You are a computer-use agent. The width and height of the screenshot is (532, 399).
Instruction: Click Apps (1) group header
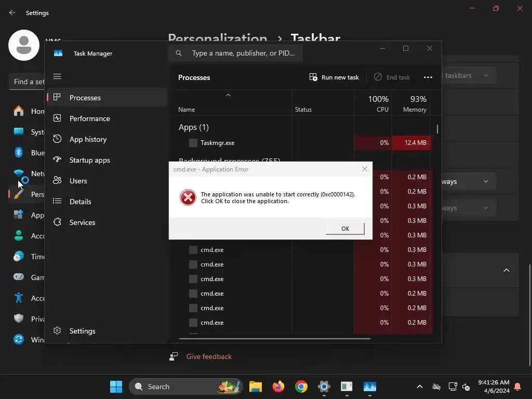(194, 127)
